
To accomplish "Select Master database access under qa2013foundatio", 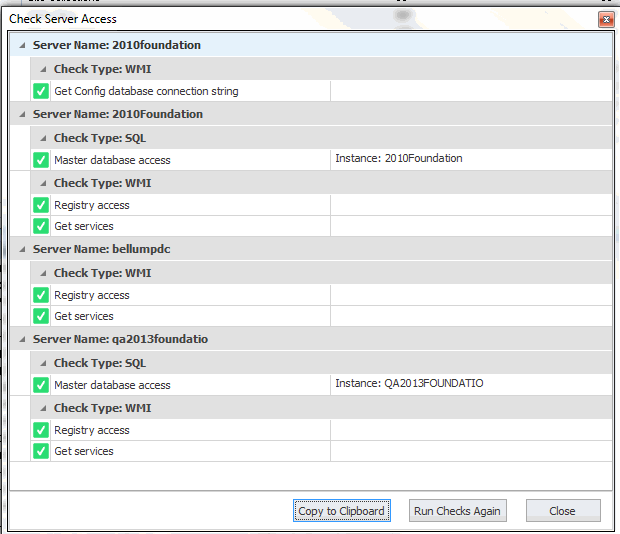I will click(x=112, y=385).
